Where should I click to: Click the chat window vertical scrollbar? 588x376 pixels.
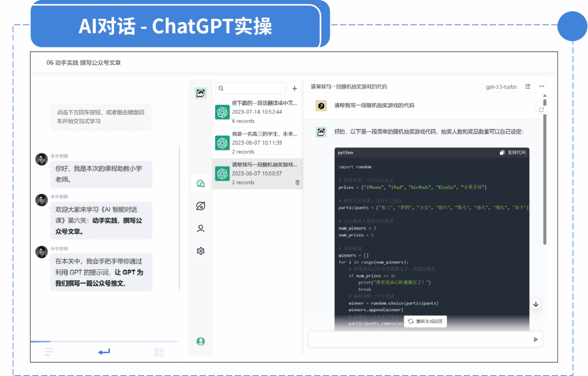(545, 172)
